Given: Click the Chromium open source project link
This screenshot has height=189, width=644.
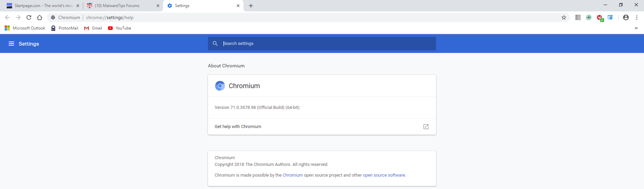Looking at the screenshot, I should click(x=292, y=175).
